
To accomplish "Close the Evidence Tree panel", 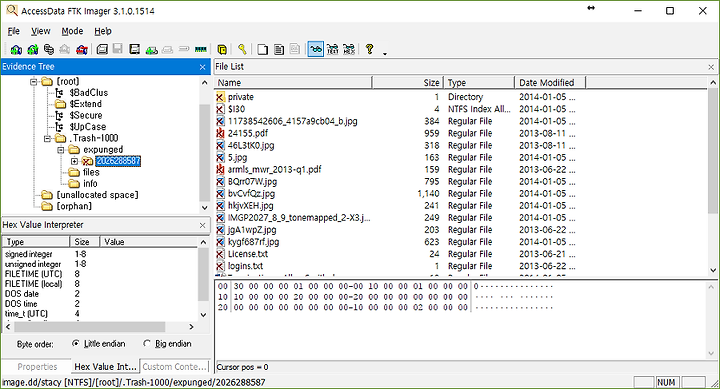I will point(202,67).
